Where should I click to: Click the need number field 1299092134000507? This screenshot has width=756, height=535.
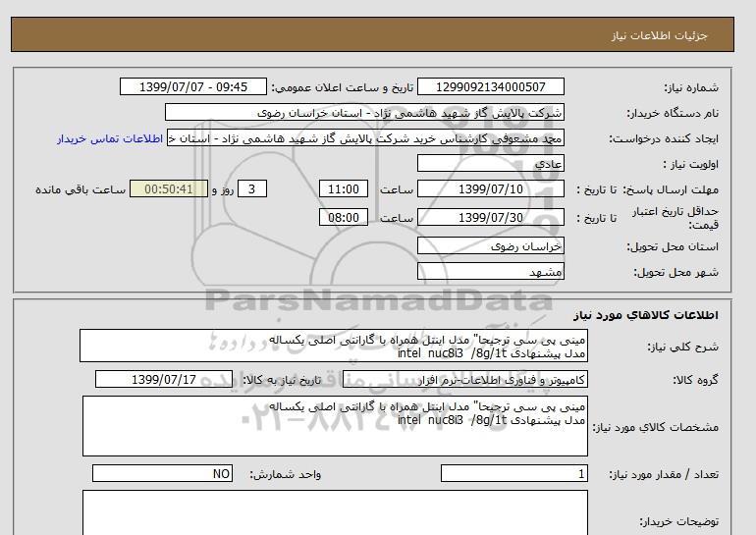(x=491, y=87)
